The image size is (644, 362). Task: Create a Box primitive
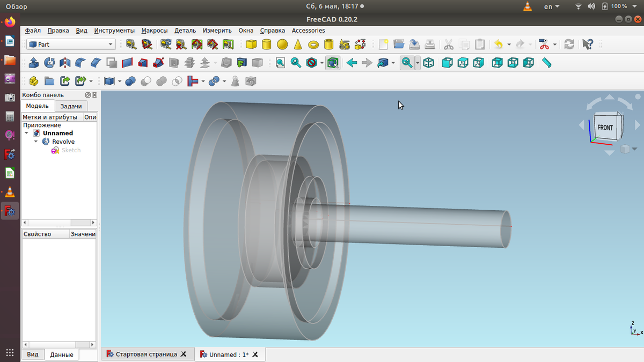251,45
